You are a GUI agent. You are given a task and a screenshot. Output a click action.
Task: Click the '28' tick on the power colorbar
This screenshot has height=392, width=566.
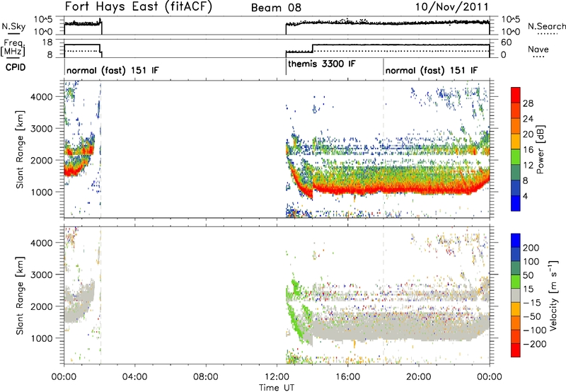click(528, 103)
